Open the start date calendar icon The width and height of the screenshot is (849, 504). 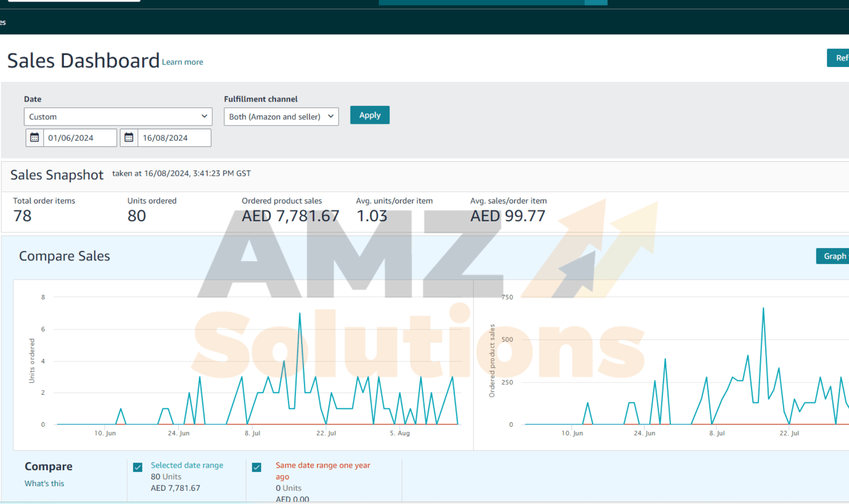34,138
